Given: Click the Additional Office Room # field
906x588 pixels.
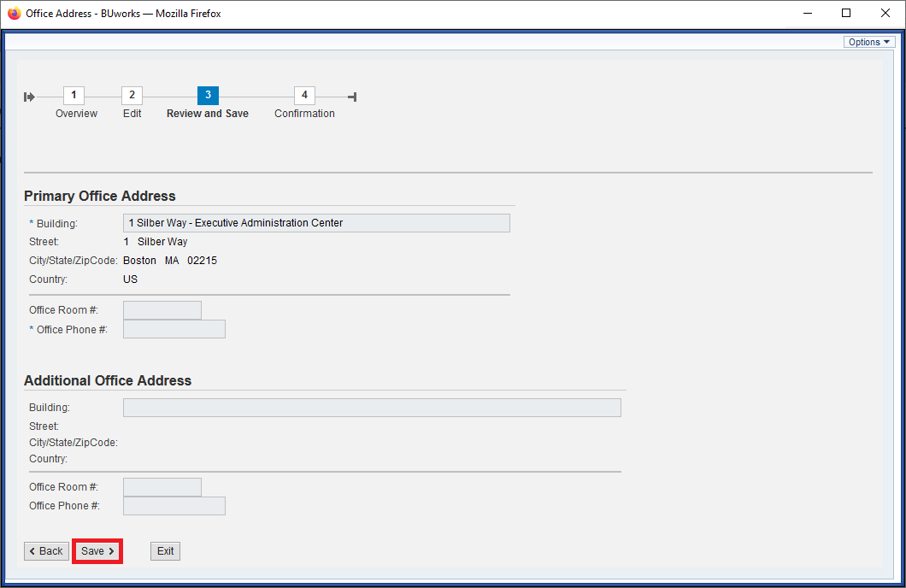Looking at the screenshot, I should (162, 487).
